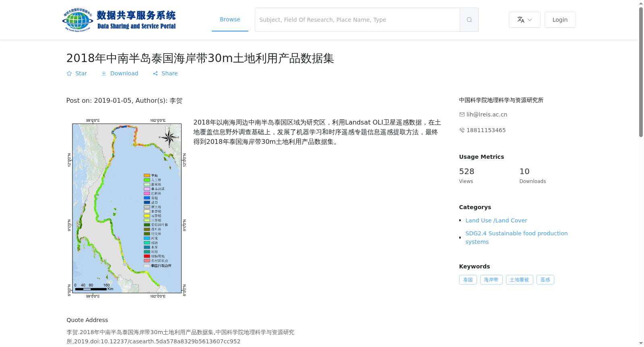Select the 海岸带 keyword tag
Screen dimensions: 644x347
pyautogui.click(x=491, y=280)
